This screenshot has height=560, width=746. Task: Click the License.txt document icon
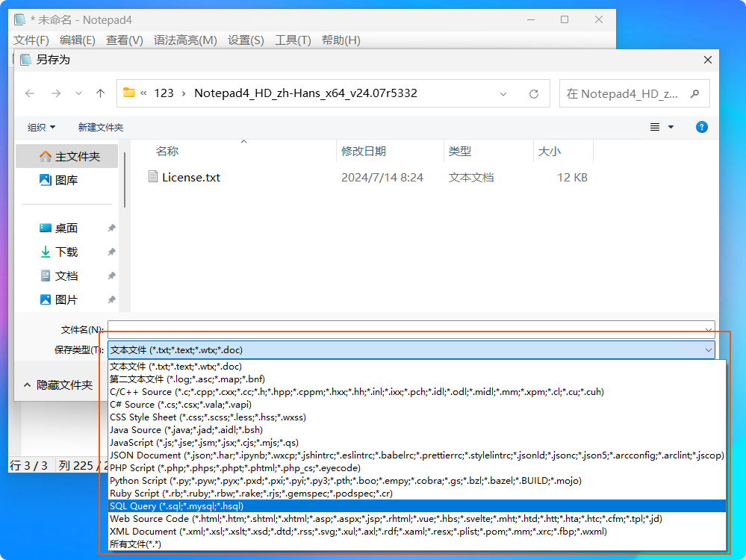pos(153,177)
